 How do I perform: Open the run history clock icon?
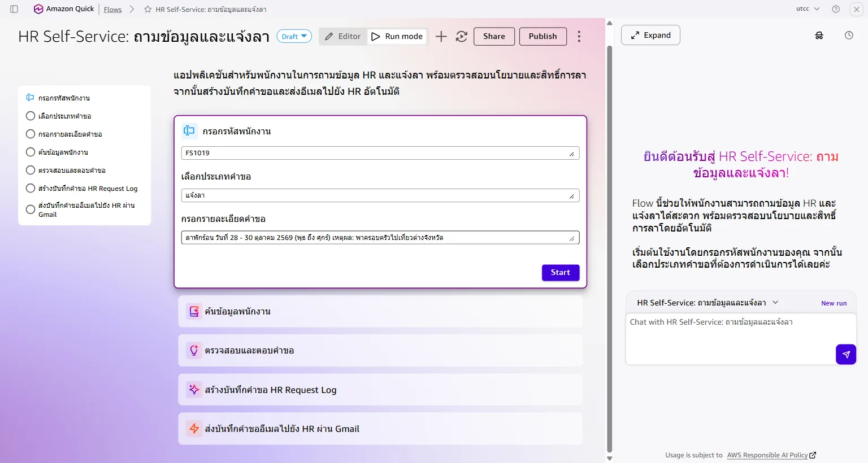click(x=849, y=35)
